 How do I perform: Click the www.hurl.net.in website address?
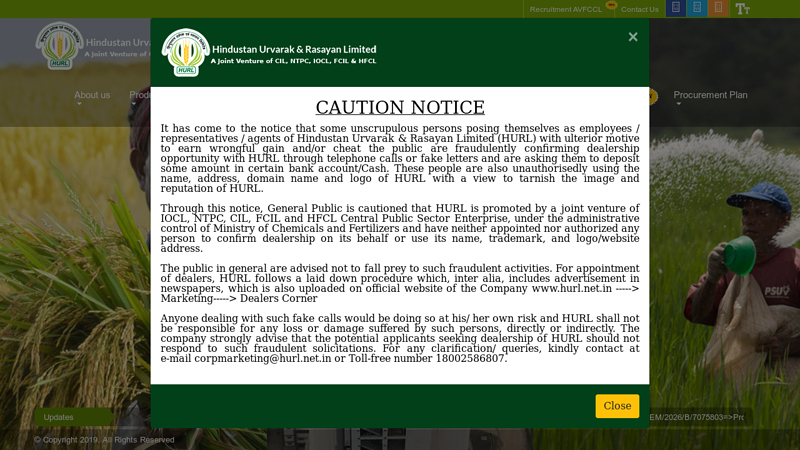(x=571, y=288)
